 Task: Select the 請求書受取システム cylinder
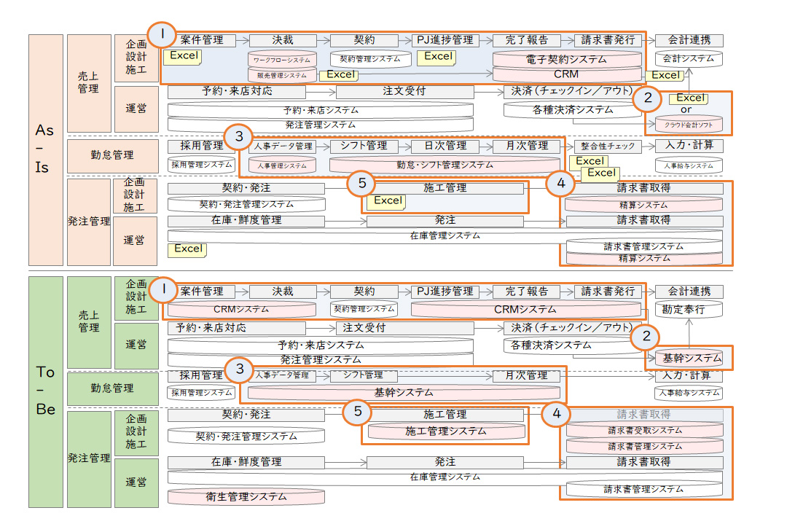pyautogui.click(x=645, y=431)
